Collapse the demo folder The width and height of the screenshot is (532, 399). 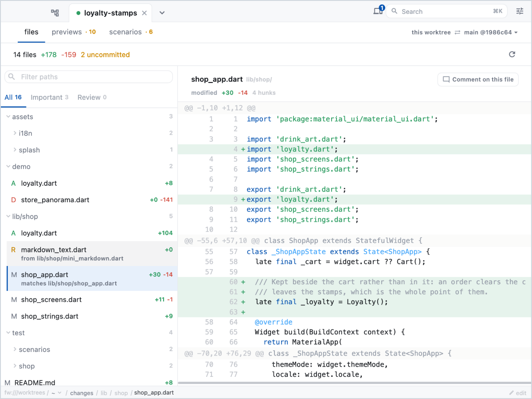coord(89,167)
